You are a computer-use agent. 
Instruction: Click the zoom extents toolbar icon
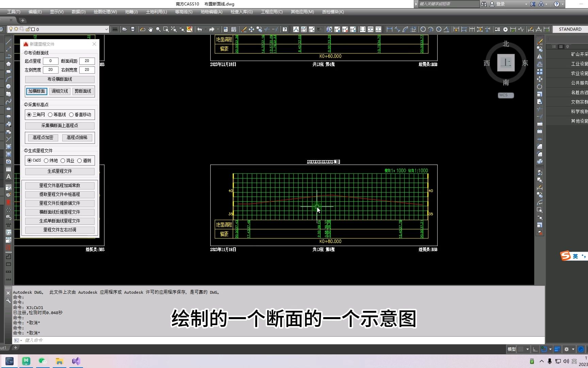click(x=174, y=29)
